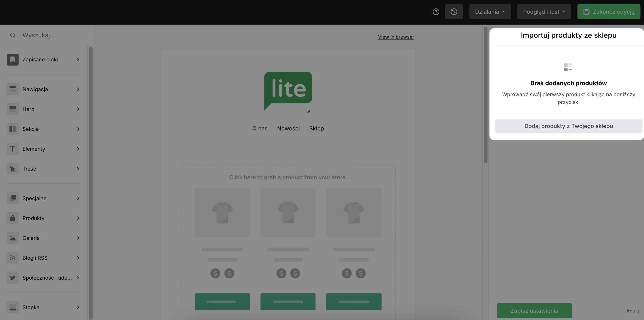Cancel with the Anuluj link
Image resolution: width=644 pixels, height=320 pixels.
(x=633, y=311)
